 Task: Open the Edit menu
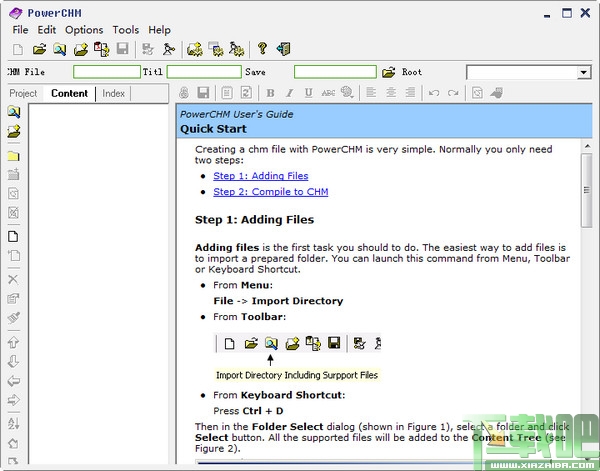(x=47, y=30)
